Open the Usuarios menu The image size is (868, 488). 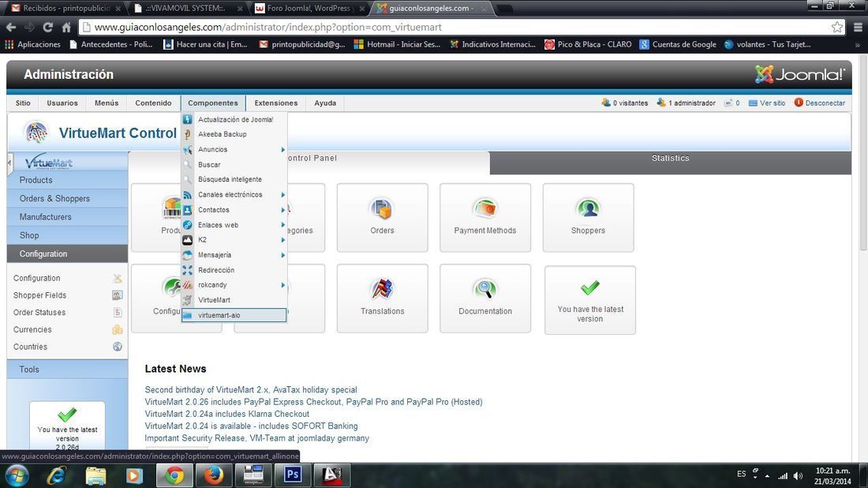click(x=62, y=103)
